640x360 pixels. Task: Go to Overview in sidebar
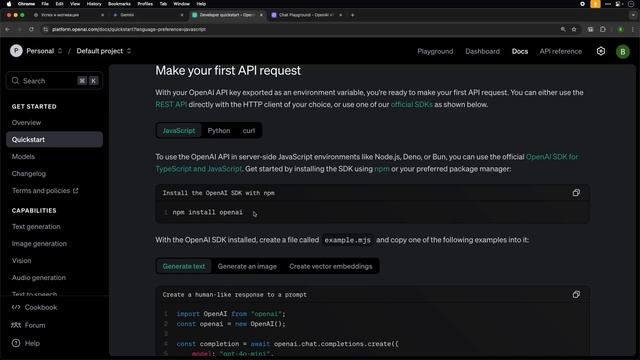tap(26, 122)
